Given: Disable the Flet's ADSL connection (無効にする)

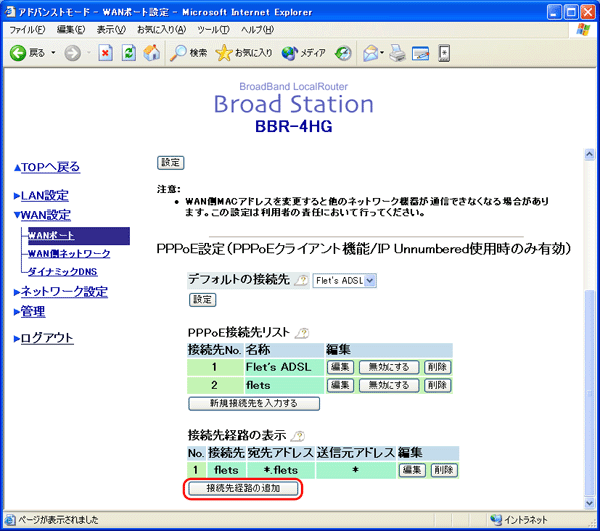Looking at the screenshot, I should [389, 367].
